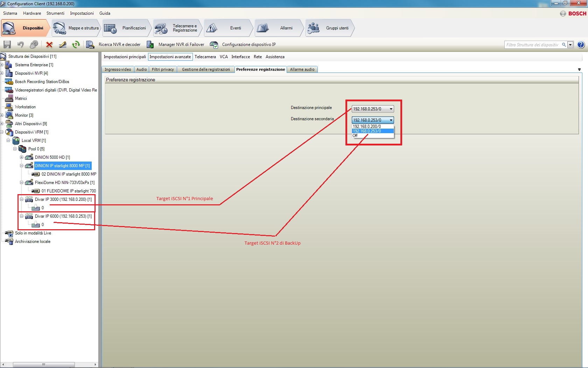Switch to the Rete tab
Image resolution: width=588 pixels, height=368 pixels.
click(x=258, y=57)
